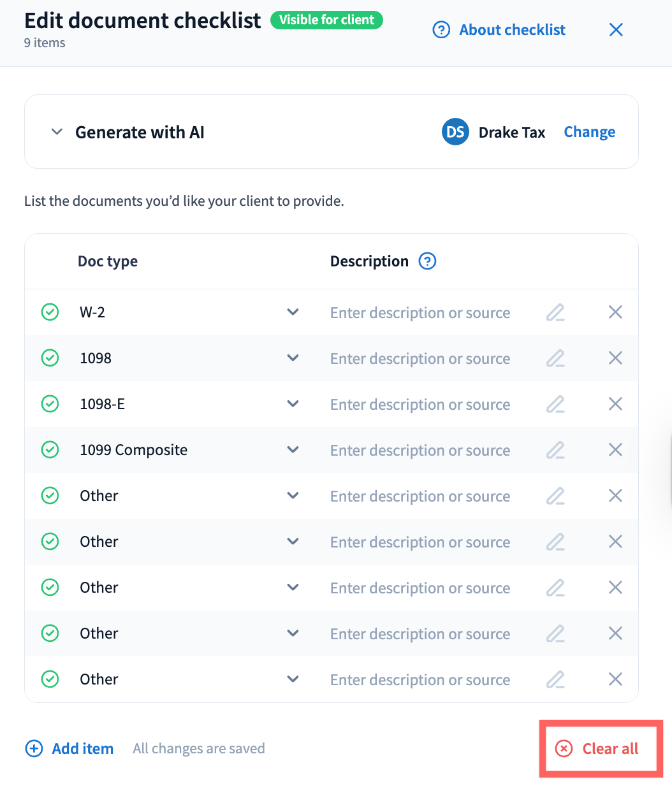Image resolution: width=672 pixels, height=789 pixels.
Task: Collapse the Generate with AI section
Action: click(x=57, y=132)
